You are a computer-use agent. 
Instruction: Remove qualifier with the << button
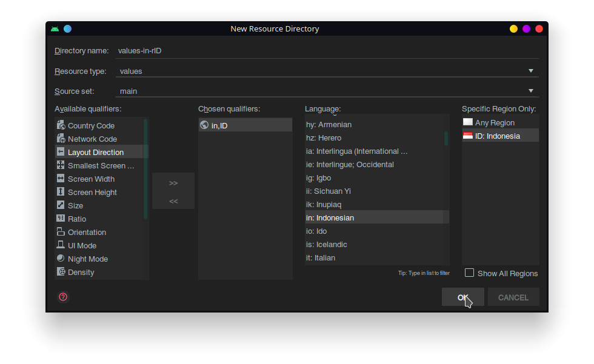pos(173,201)
